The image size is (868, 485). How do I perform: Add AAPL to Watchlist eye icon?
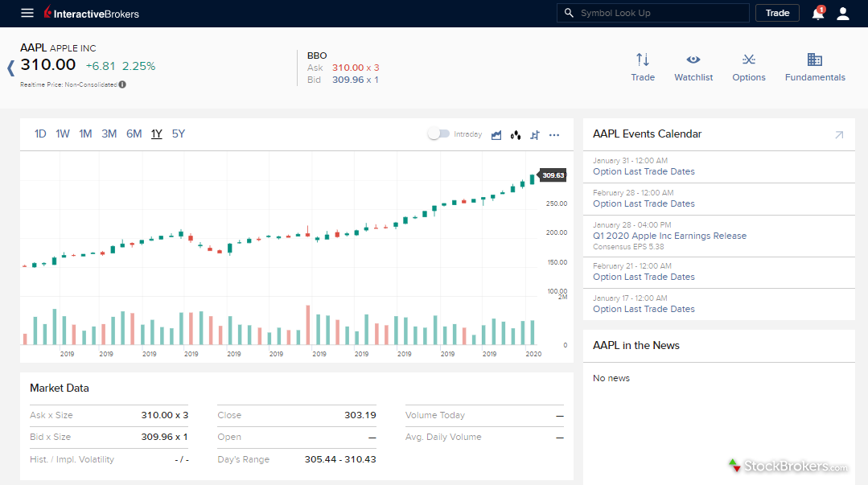click(x=693, y=60)
